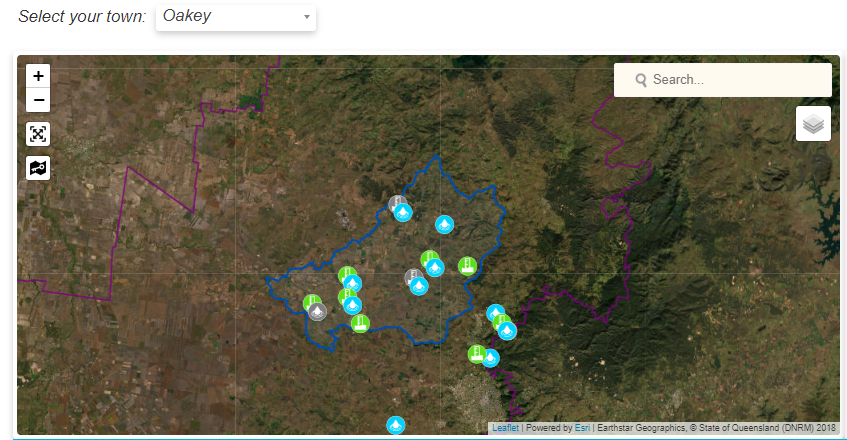Viewport: 847px width, 440px height.
Task: Open the Leaflet attribution link
Action: [505, 428]
